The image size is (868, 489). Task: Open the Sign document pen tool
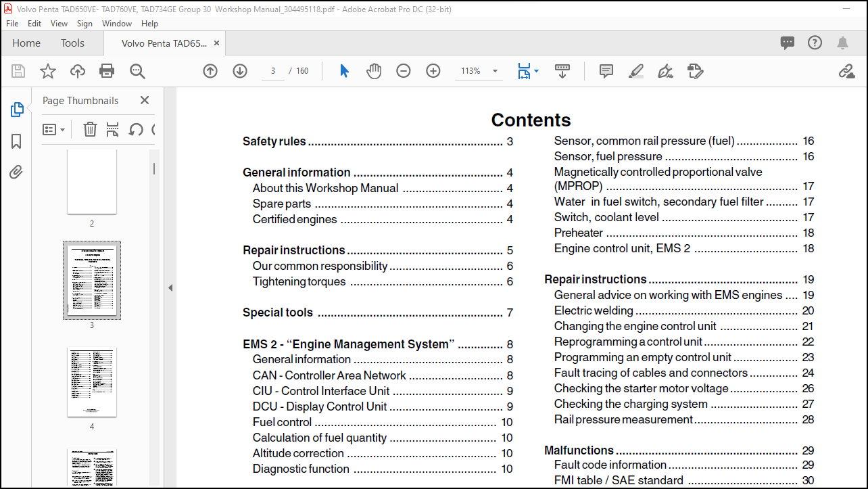point(666,71)
